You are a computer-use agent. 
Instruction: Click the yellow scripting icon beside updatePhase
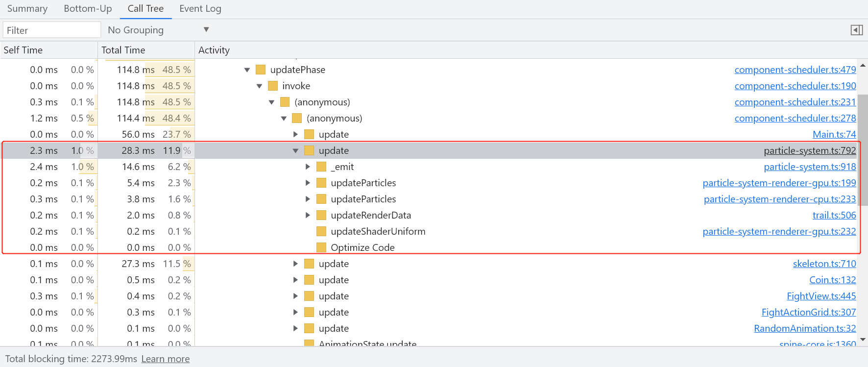coord(261,70)
